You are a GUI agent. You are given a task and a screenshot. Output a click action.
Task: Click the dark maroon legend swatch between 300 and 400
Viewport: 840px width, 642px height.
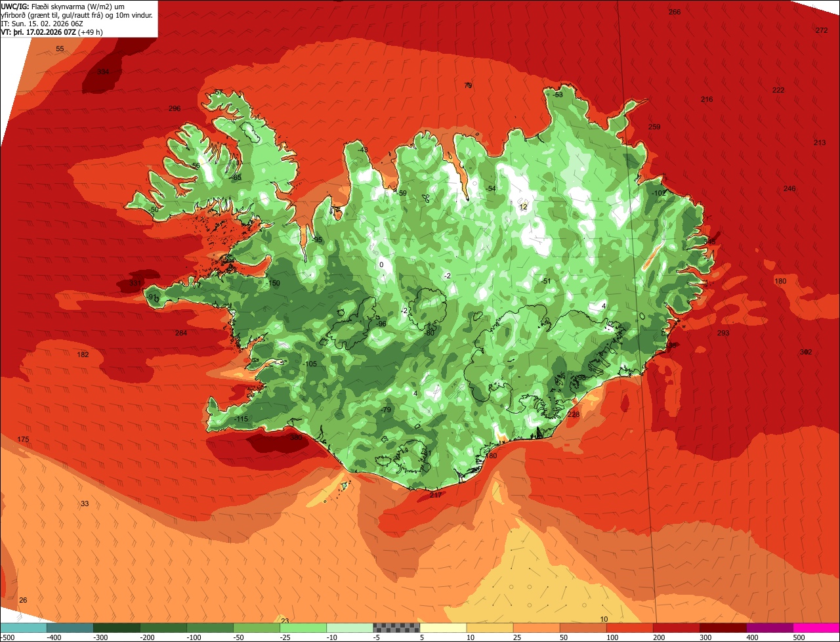(x=723, y=628)
